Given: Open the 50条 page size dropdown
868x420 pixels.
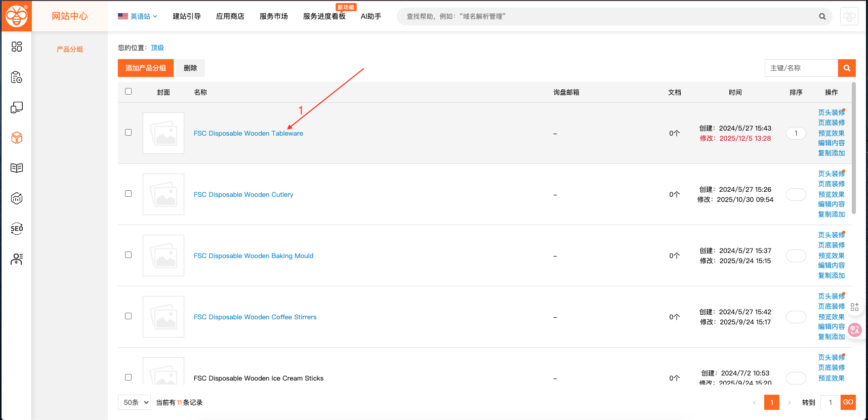Looking at the screenshot, I should coord(135,402).
